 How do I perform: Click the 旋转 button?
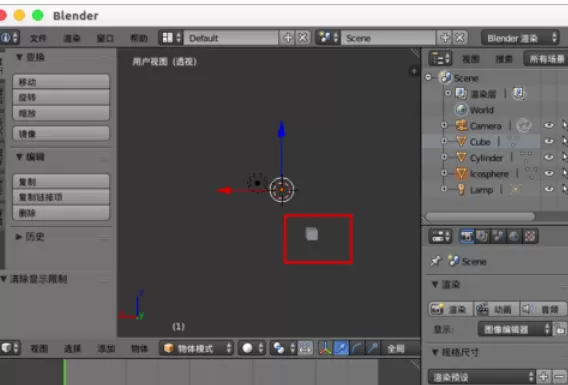point(61,97)
